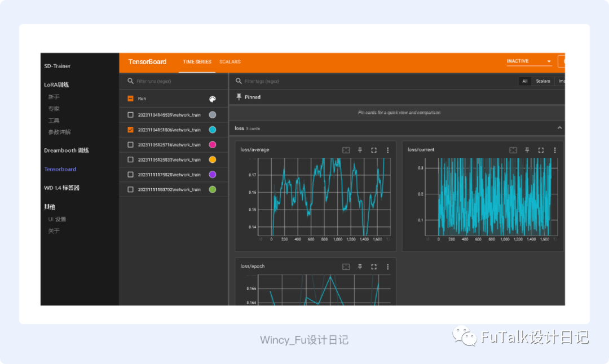
Task: Open the INACTIVE dashboards dropdown
Action: 529,61
